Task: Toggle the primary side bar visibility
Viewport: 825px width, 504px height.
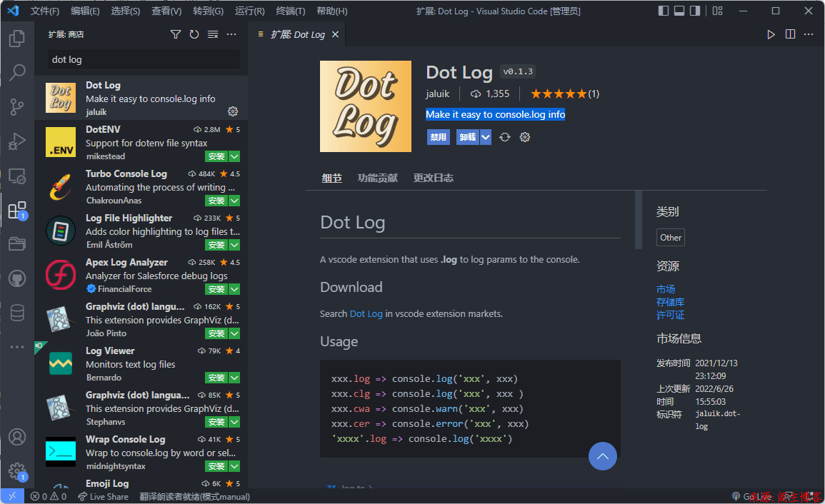Action: pyautogui.click(x=664, y=11)
